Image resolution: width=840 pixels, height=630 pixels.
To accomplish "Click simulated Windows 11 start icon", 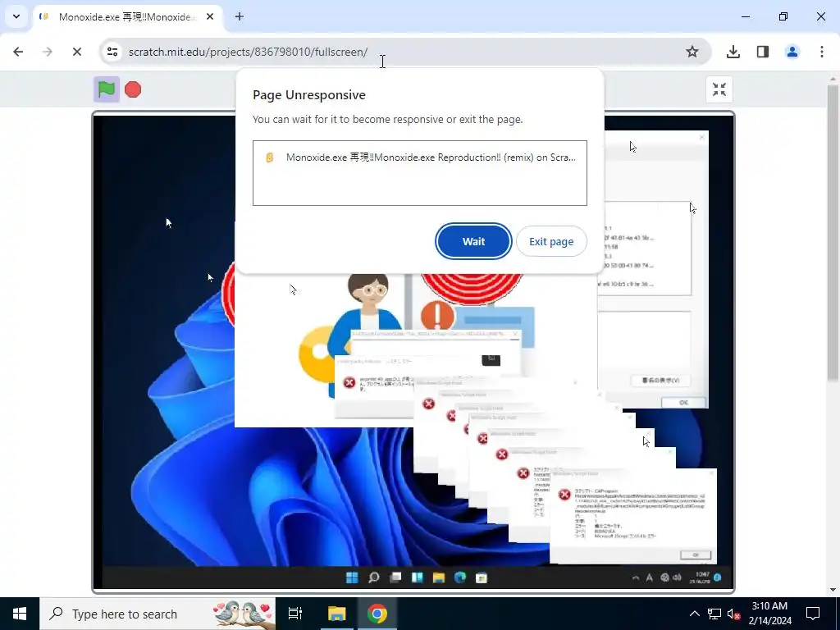I will point(352,577).
